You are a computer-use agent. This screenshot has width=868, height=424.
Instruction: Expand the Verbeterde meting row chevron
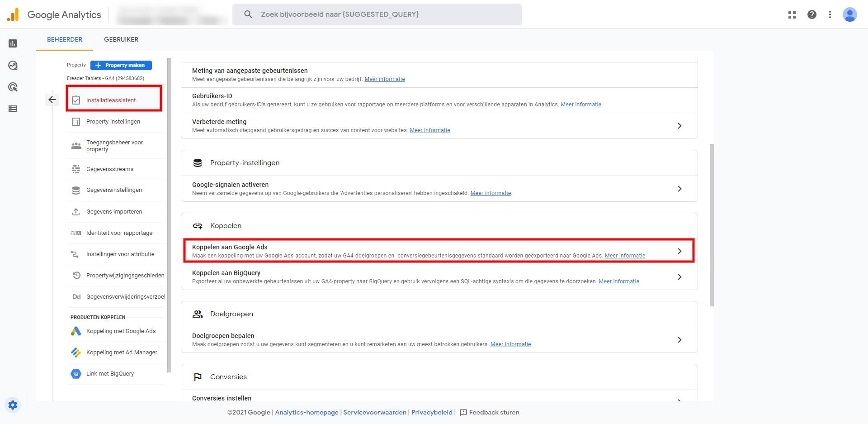[x=679, y=126]
